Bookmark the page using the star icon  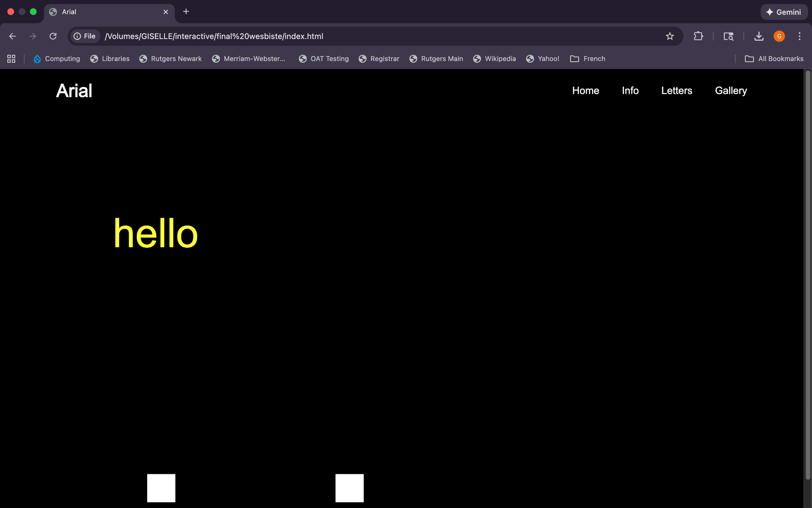click(670, 36)
